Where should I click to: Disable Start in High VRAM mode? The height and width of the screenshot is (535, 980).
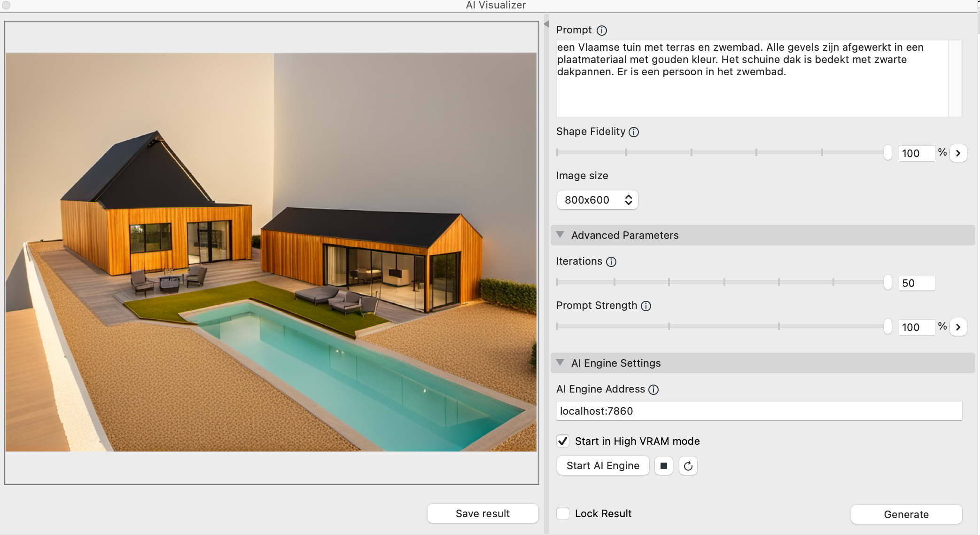tap(563, 441)
